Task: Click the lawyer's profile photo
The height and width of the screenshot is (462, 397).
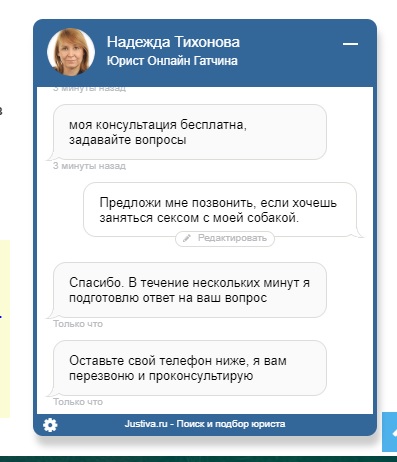Action: coord(71,52)
